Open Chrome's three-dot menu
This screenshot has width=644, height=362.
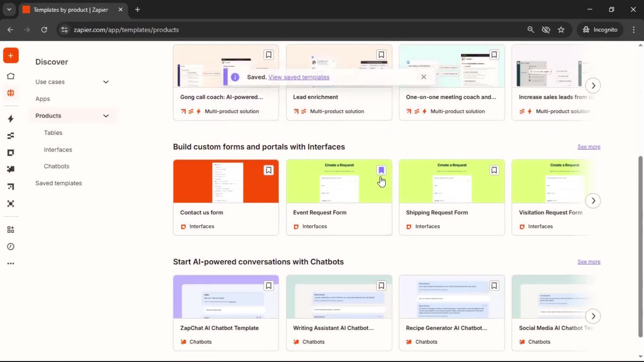pyautogui.click(x=634, y=30)
